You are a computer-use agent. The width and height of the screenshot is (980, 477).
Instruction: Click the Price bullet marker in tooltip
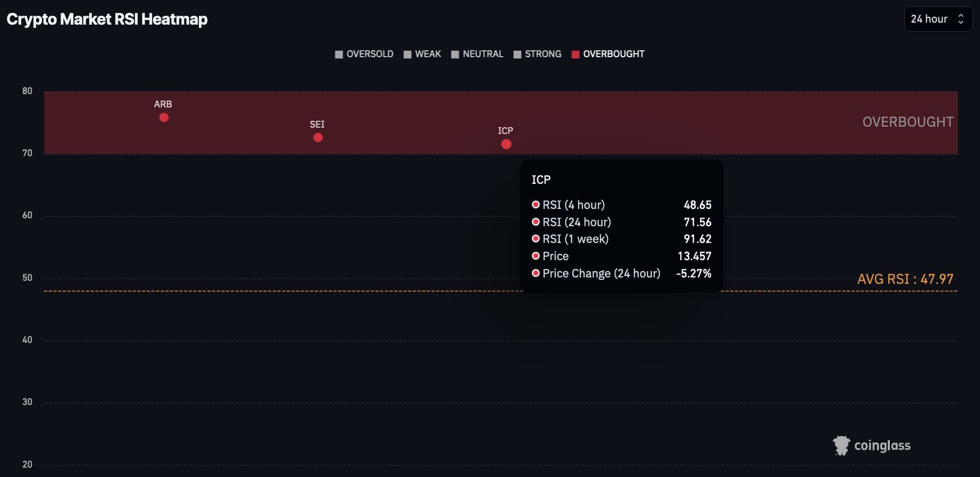click(536, 256)
